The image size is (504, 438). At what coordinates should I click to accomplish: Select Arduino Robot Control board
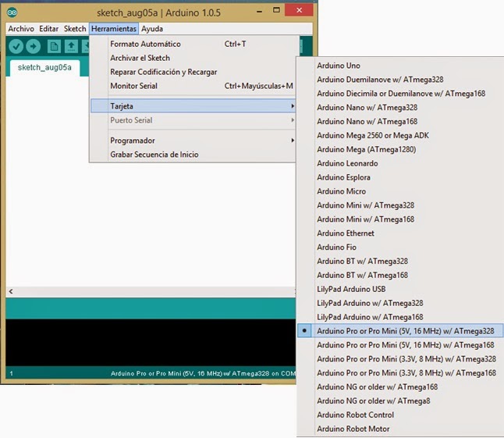400,415
